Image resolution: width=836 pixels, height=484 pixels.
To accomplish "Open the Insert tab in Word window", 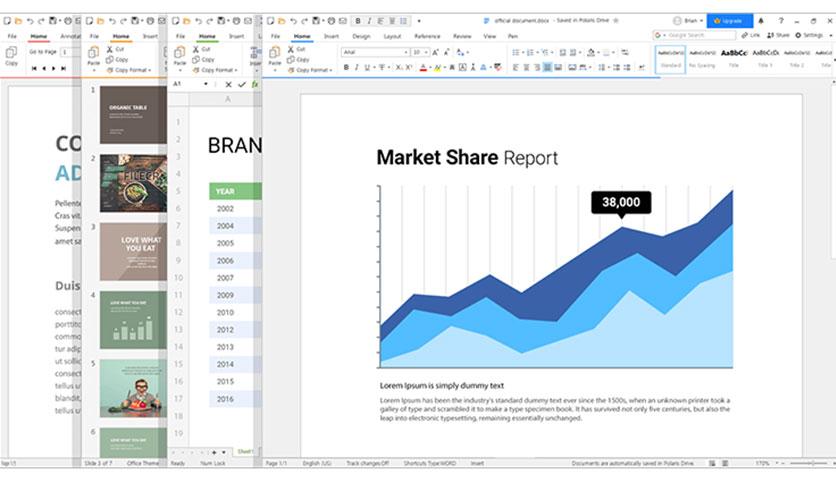I will click(x=331, y=36).
